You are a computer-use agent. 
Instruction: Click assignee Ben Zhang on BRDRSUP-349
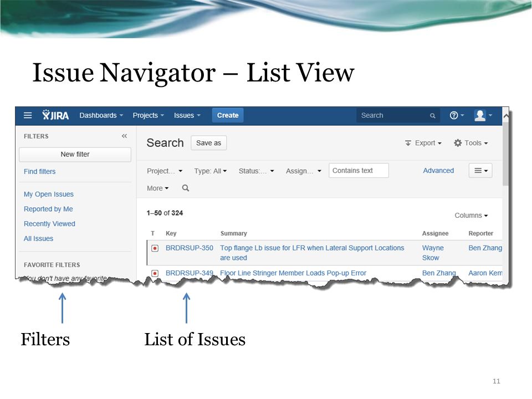(x=439, y=273)
